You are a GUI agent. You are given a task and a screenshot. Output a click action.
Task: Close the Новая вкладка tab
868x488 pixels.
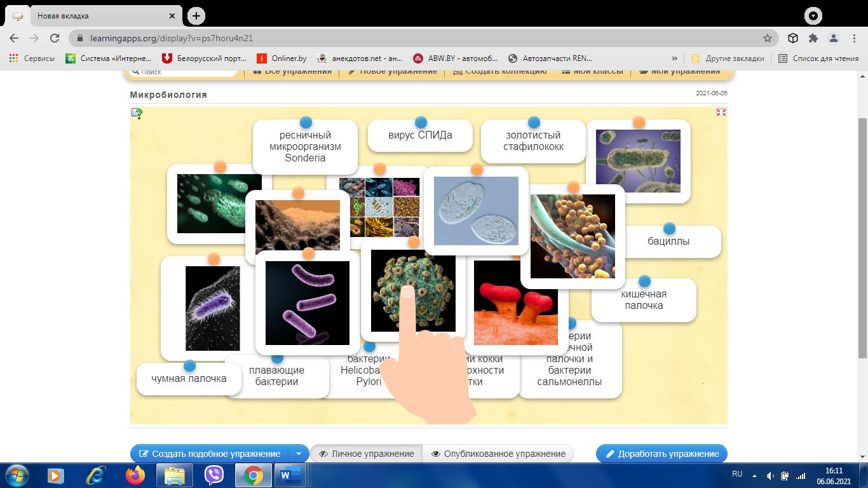tap(173, 16)
